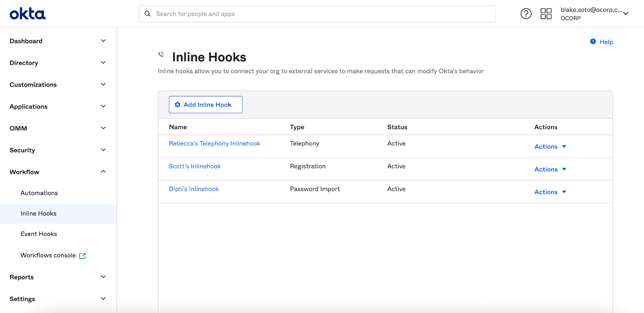Screen dimensions: 644x313
Task: Open the apps grid icon
Action: (x=546, y=14)
